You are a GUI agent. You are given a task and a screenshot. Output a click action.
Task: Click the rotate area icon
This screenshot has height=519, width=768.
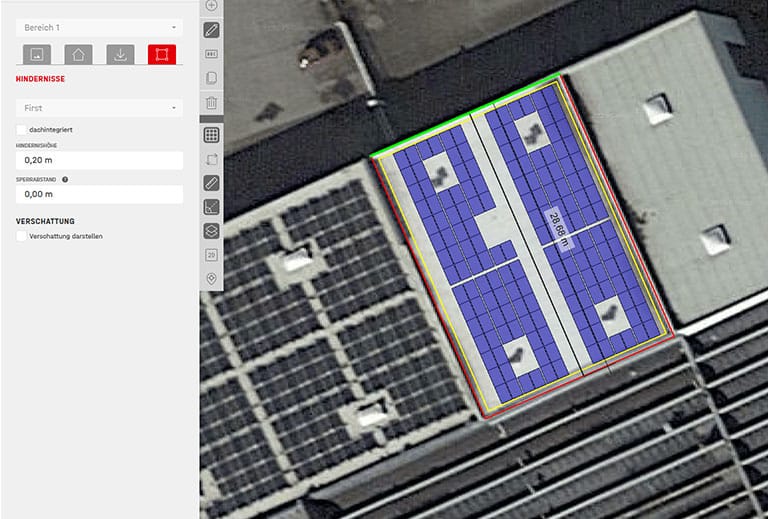click(x=211, y=159)
